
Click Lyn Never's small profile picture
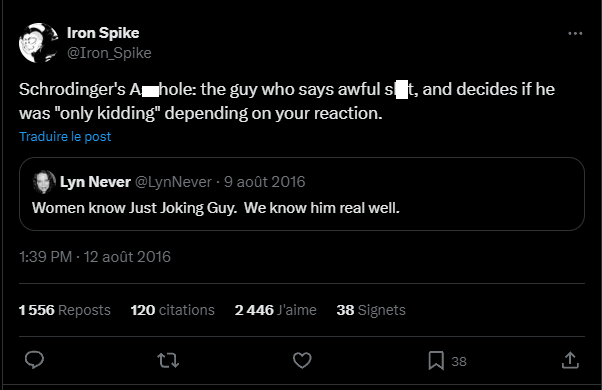point(44,182)
